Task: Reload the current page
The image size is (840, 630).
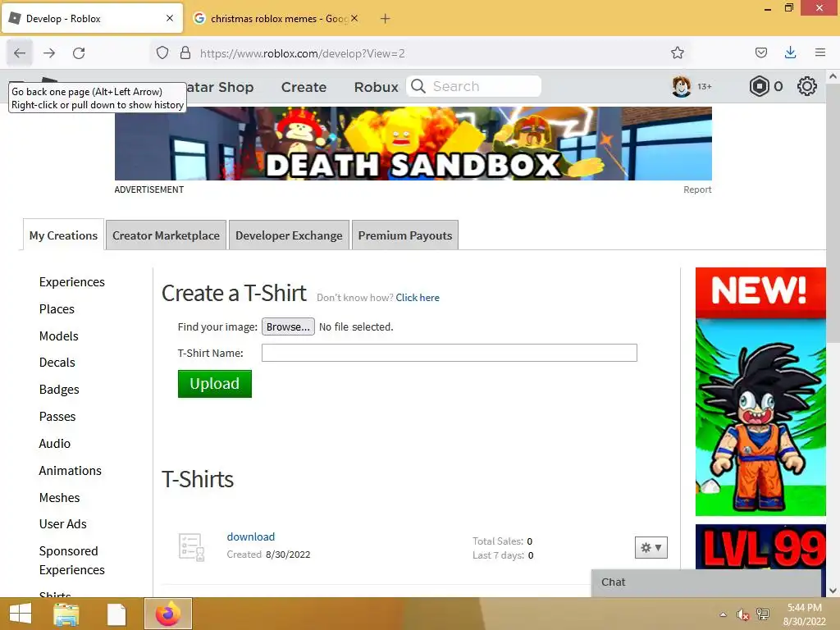Action: pos(79,53)
